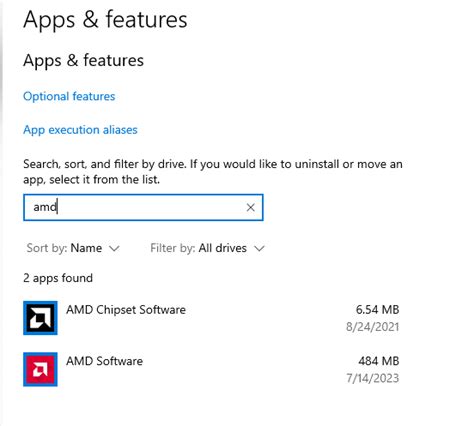Select AMD Chipset Software entry name
474x426 pixels.
(126, 310)
